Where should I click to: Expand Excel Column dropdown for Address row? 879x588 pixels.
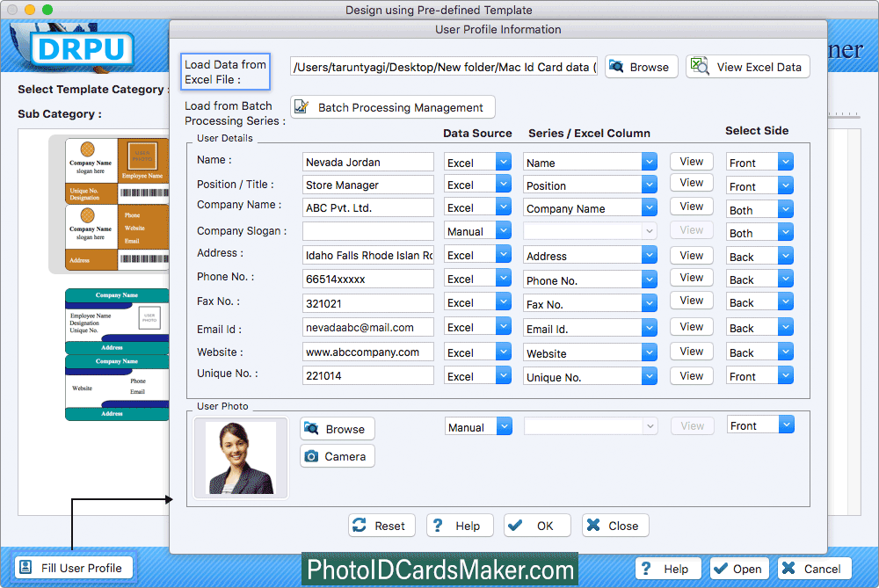[649, 256]
